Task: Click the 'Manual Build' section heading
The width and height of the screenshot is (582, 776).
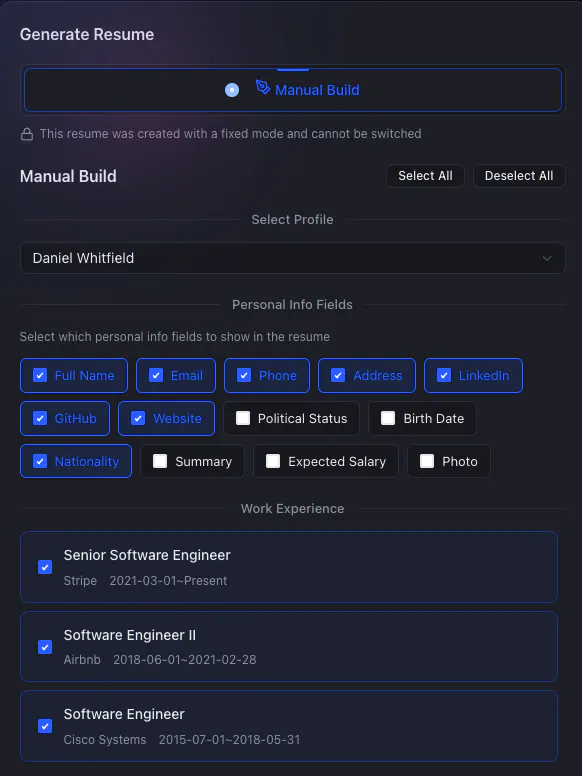Action: pos(68,176)
